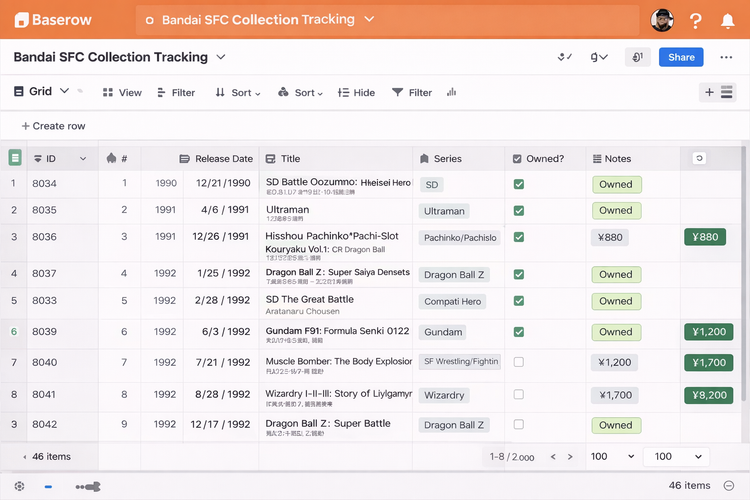Open the Grid view selector
Viewport: 750px width, 500px height.
(41, 91)
